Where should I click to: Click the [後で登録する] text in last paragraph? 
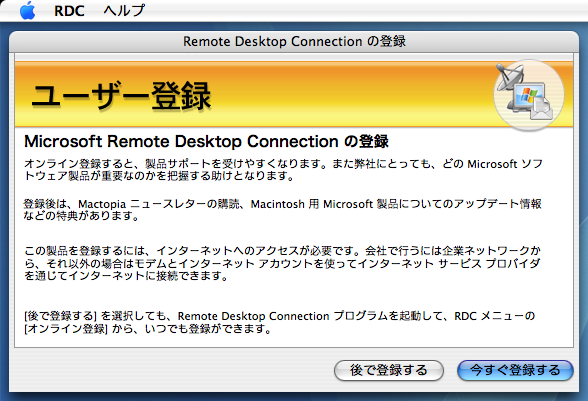click(x=60, y=316)
